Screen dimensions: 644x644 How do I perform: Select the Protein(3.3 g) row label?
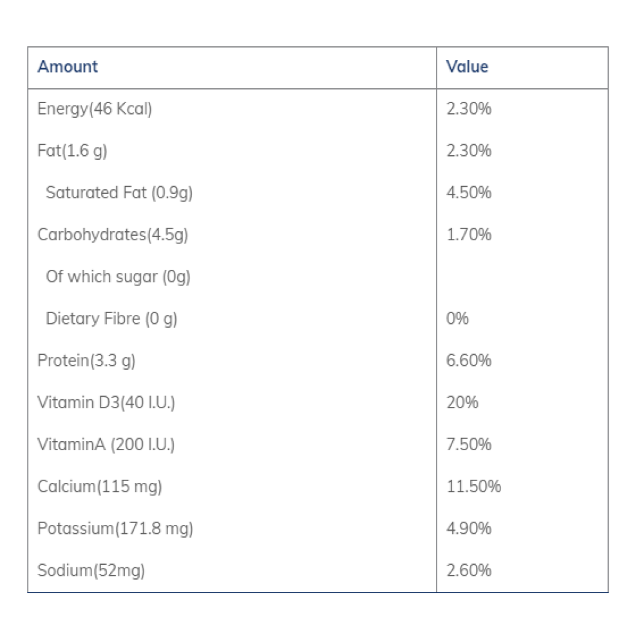tap(86, 361)
